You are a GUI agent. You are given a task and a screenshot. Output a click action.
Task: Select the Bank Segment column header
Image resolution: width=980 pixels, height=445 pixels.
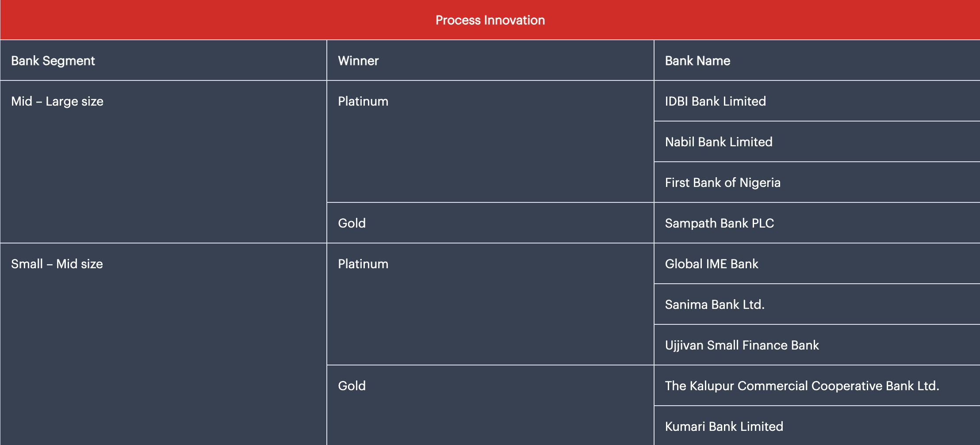(x=53, y=61)
